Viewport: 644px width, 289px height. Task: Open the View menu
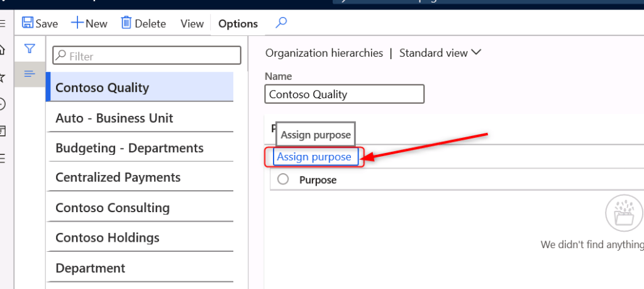point(192,24)
